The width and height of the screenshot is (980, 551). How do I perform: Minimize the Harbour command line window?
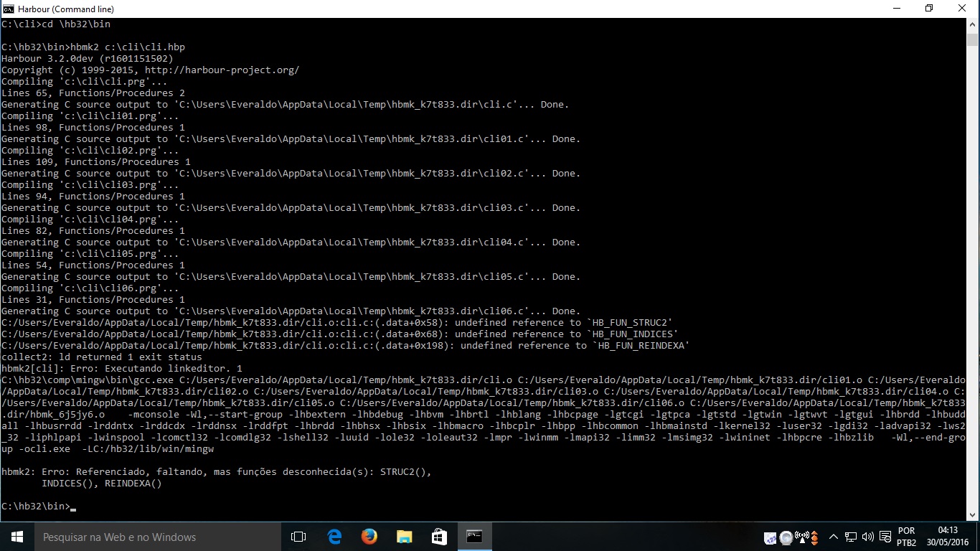[x=896, y=9]
